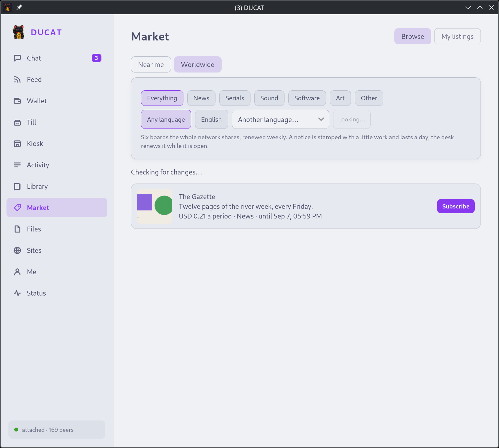Image resolution: width=499 pixels, height=448 pixels.
Task: Click the DUCAT cat logo
Action: 18,32
